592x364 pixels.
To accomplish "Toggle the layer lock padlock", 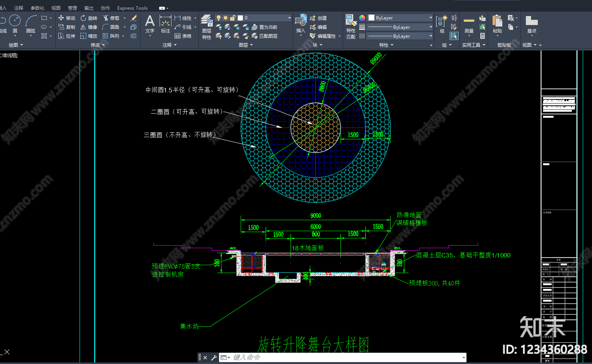I will point(232,18).
